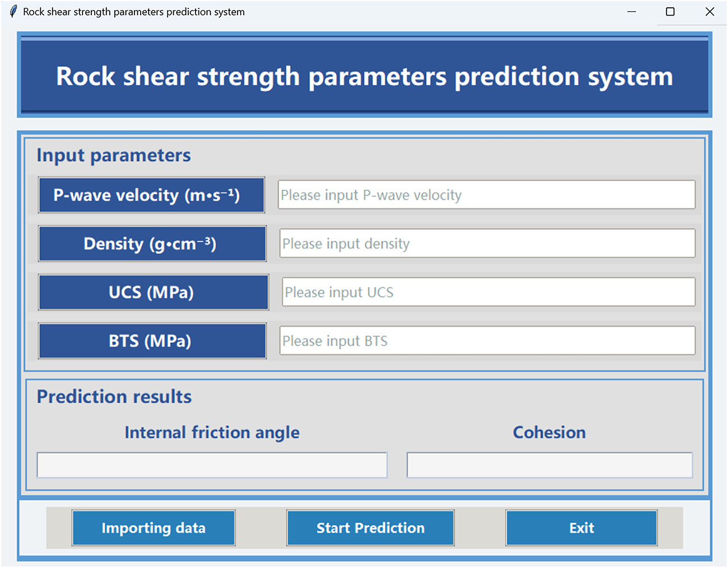This screenshot has width=728, height=568.
Task: Click the P-wave velocity label button
Action: click(151, 195)
